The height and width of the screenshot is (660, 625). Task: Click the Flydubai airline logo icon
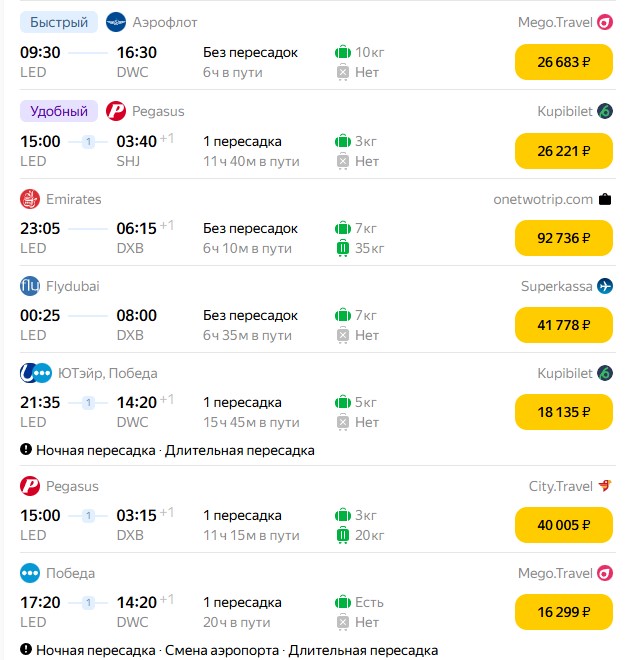pos(30,286)
